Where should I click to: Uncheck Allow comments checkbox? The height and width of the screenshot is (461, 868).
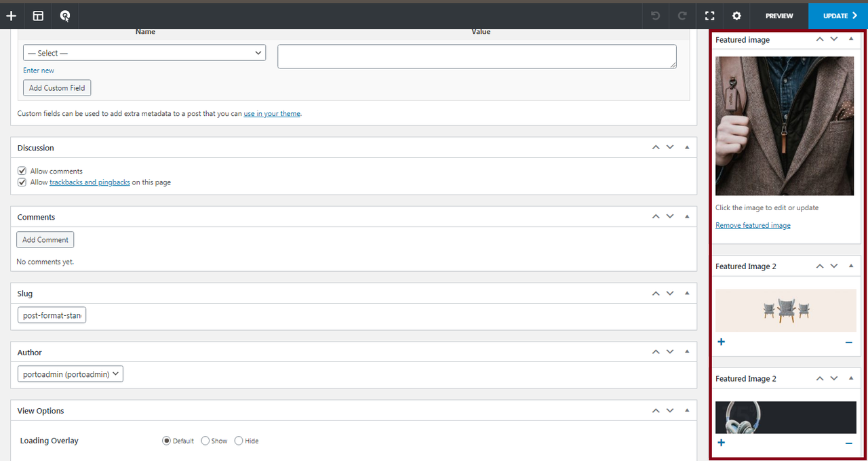(22, 172)
